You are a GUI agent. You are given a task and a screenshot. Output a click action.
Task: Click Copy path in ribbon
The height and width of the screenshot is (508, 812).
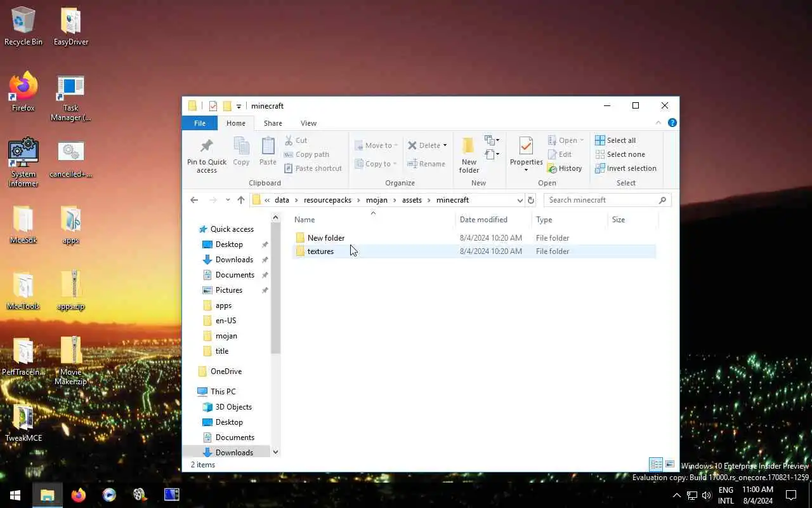pos(306,154)
